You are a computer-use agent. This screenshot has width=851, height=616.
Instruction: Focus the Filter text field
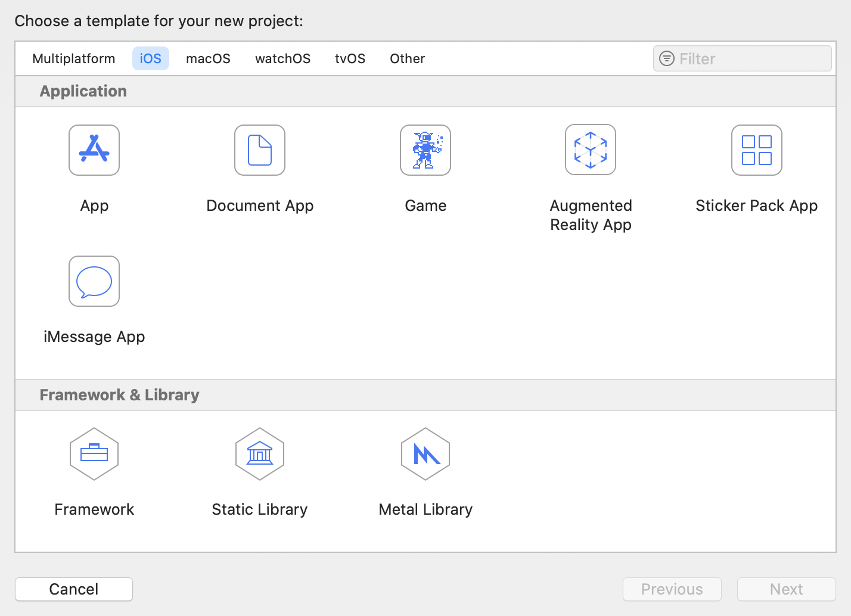(x=743, y=58)
